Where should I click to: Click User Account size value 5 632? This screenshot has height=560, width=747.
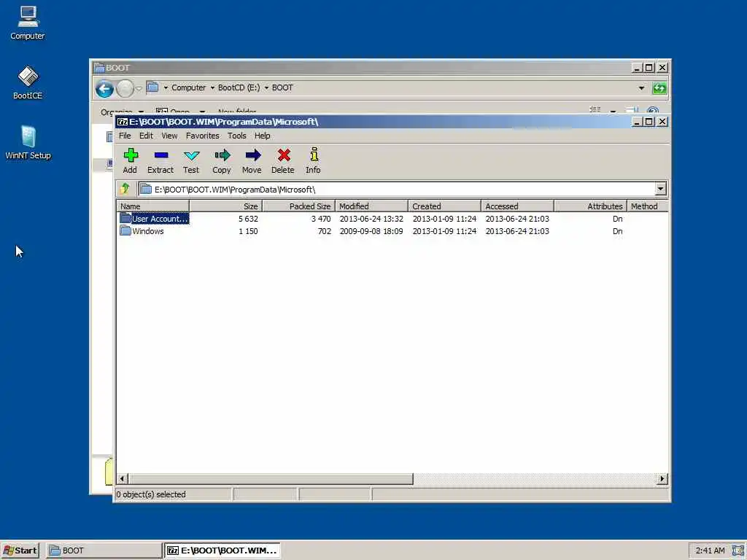248,219
